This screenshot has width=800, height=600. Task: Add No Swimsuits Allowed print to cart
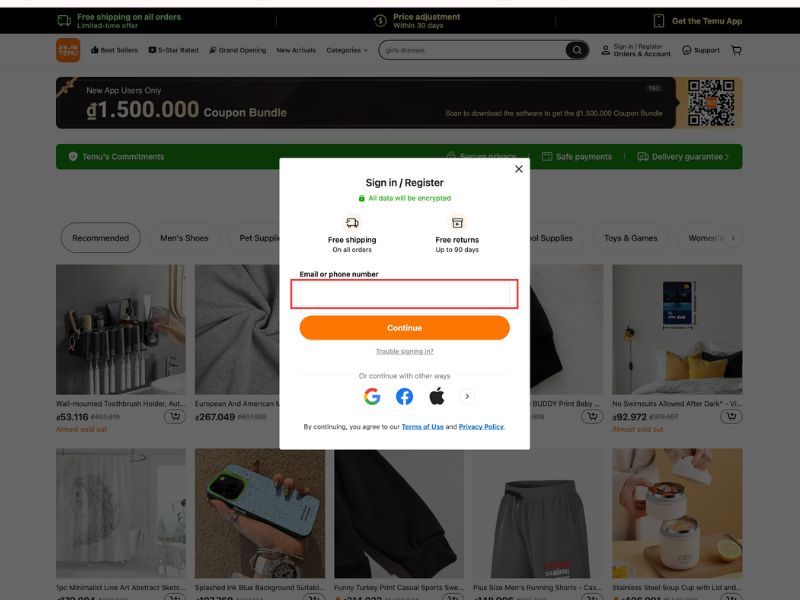coord(731,417)
